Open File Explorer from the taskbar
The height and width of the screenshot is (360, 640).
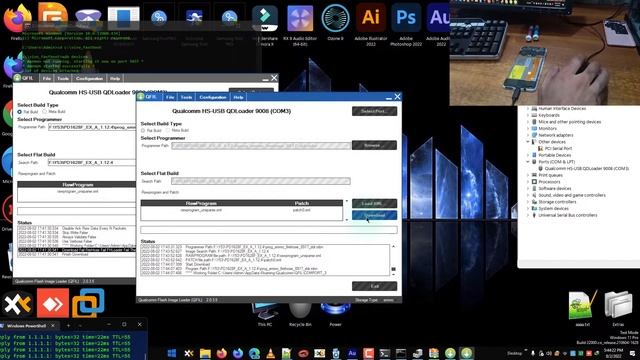coord(205,353)
